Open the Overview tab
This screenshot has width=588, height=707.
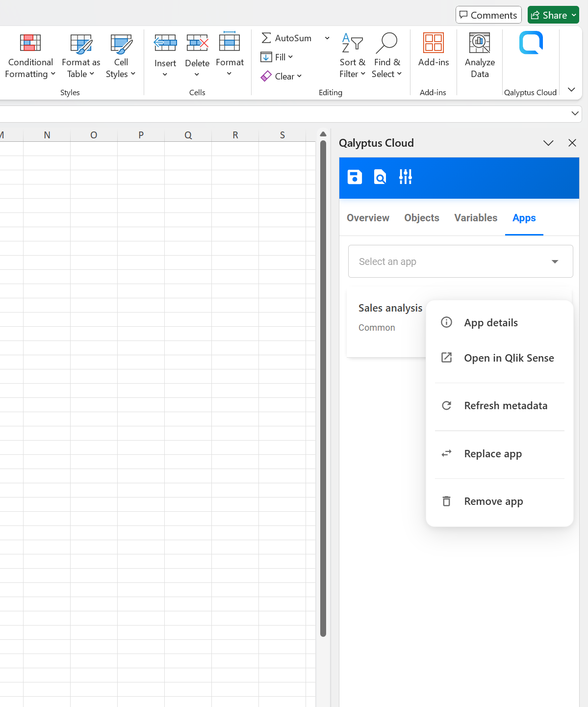(x=368, y=218)
